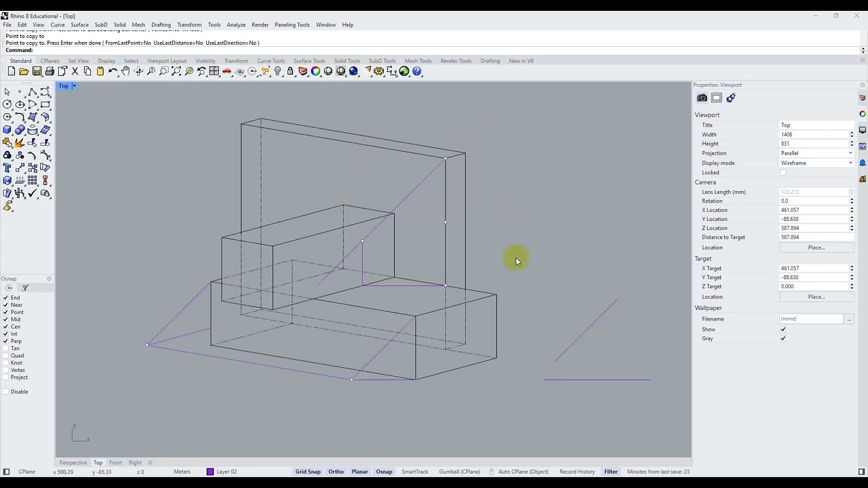Open the Projection dropdown
This screenshot has width=868, height=488.
[x=816, y=153]
